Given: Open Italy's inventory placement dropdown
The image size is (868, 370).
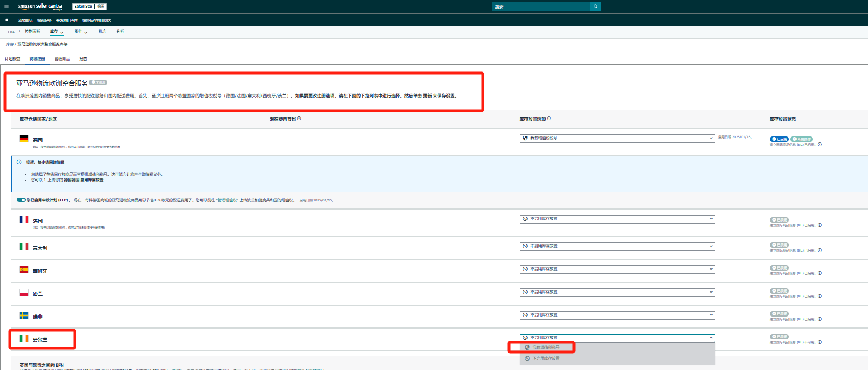Looking at the screenshot, I should [x=617, y=246].
